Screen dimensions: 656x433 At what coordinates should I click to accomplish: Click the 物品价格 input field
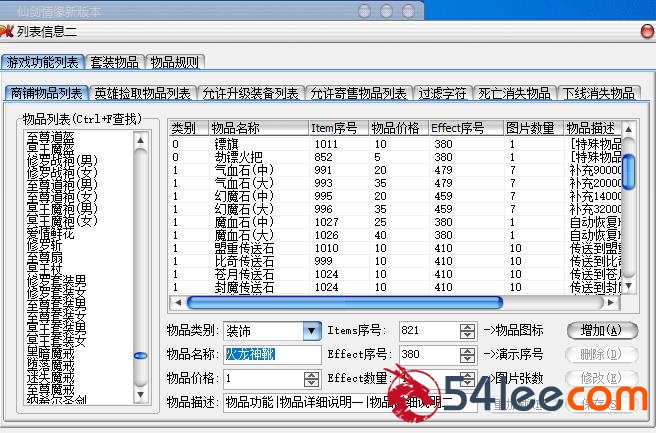264,379
